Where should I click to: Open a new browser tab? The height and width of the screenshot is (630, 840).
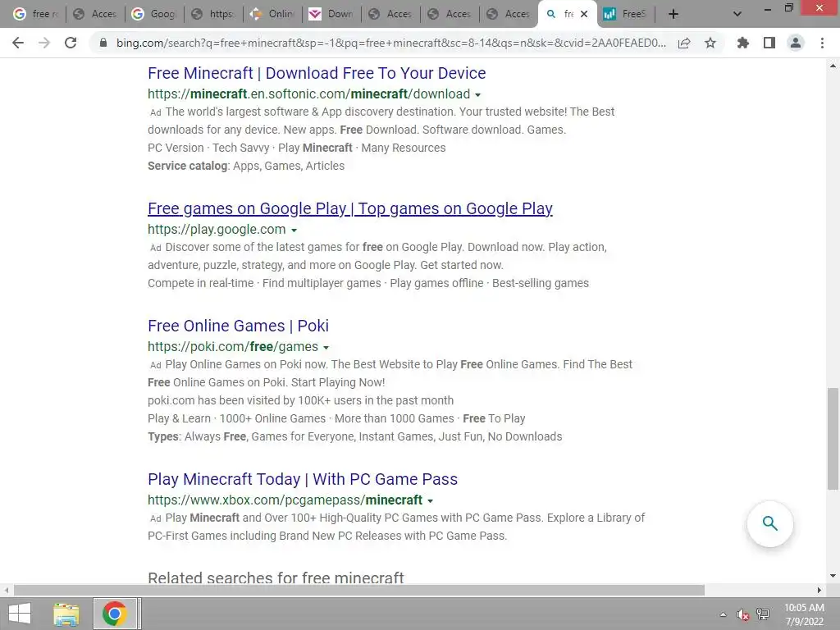(673, 14)
